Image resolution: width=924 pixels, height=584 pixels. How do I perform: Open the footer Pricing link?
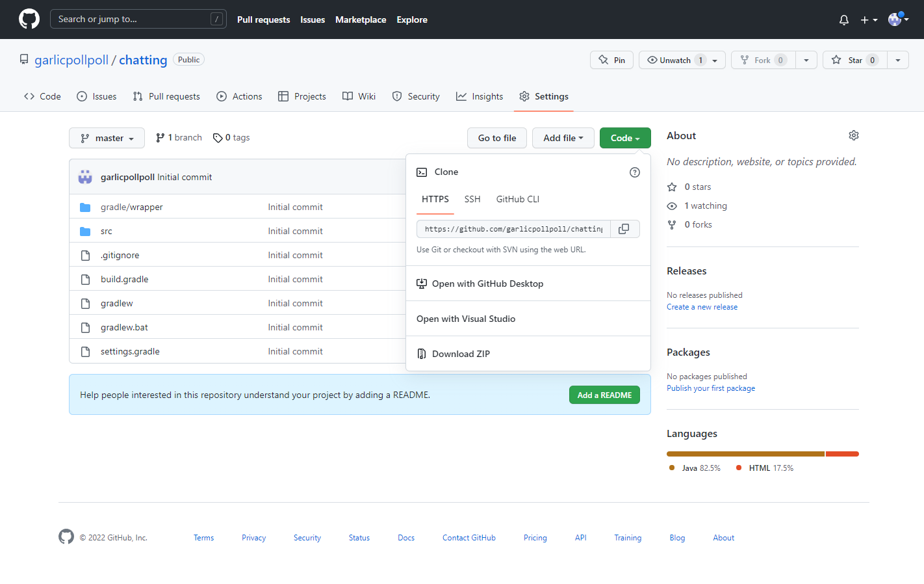[535, 538]
